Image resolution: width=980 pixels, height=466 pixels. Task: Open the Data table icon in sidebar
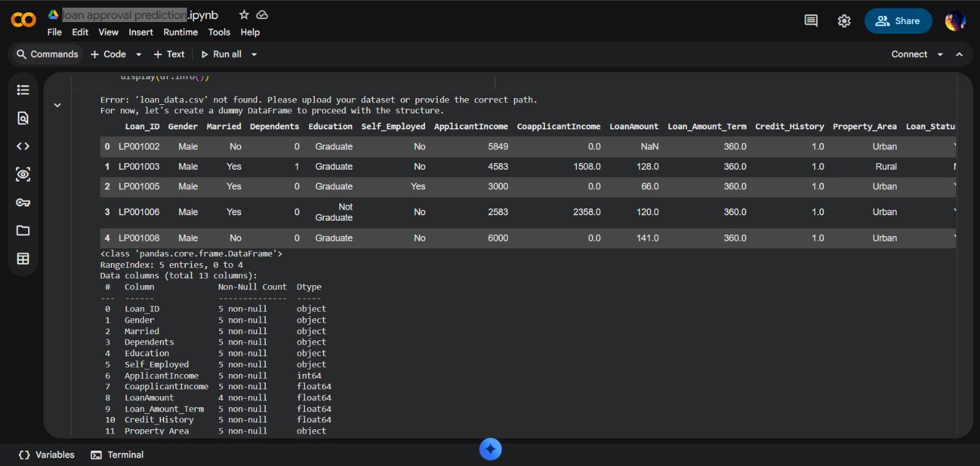pos(23,259)
